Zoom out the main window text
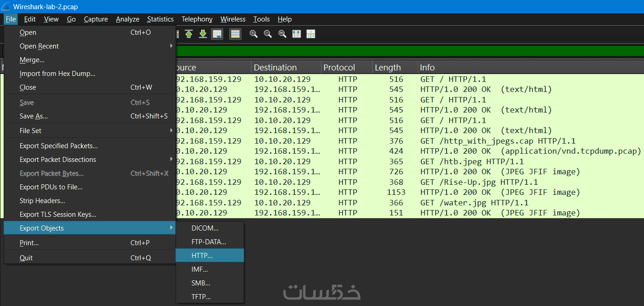644x306 pixels. tap(268, 34)
